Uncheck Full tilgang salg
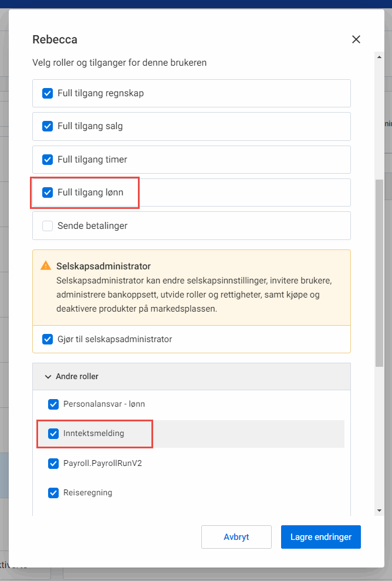Screen dimensions: 392x581 48,126
